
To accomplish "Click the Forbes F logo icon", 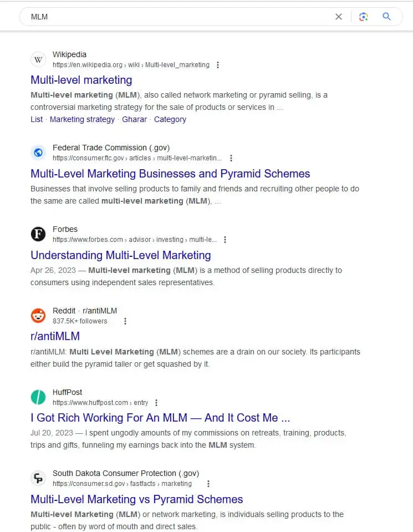I will [38, 234].
